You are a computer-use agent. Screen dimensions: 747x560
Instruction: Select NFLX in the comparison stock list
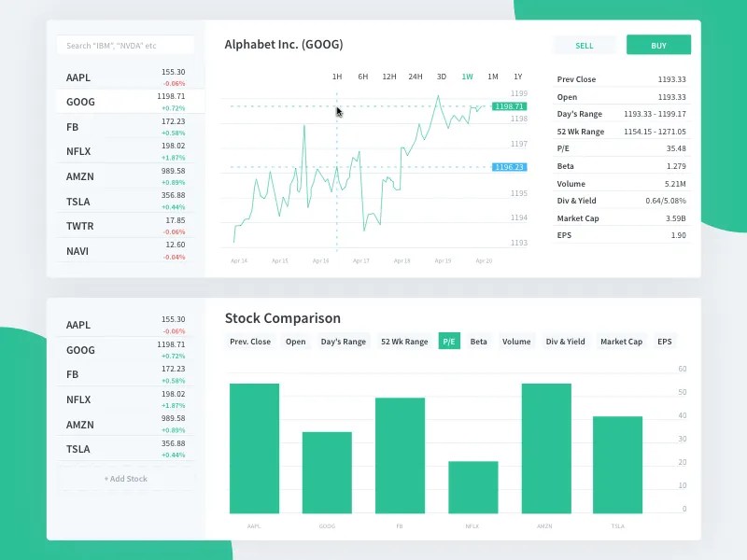[x=126, y=399]
